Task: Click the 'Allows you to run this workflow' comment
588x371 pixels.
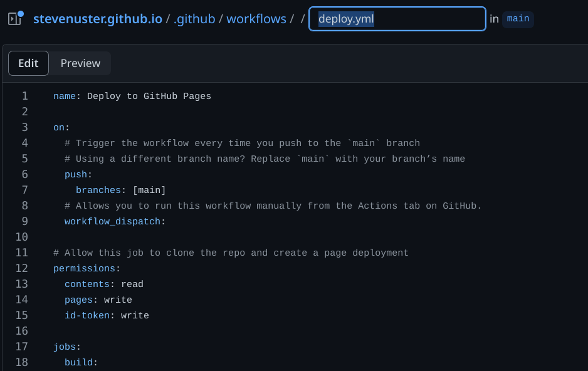Action: pos(273,206)
